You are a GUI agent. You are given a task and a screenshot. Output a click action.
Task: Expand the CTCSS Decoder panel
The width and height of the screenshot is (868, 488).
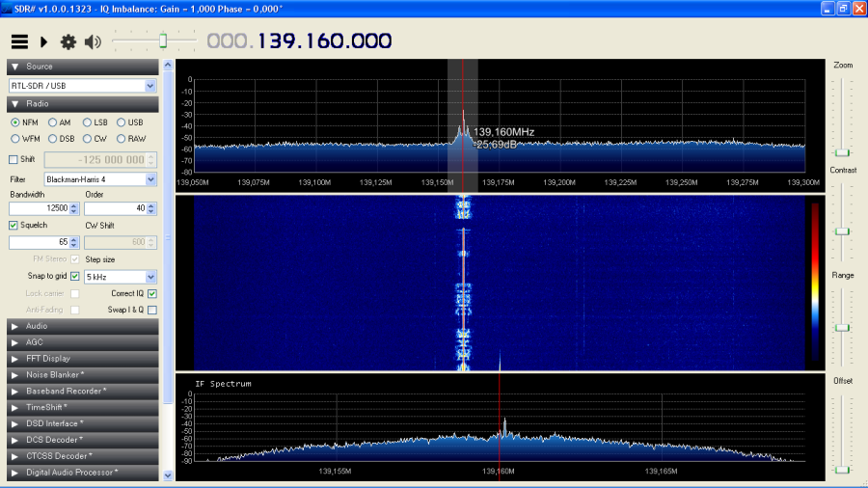point(83,456)
